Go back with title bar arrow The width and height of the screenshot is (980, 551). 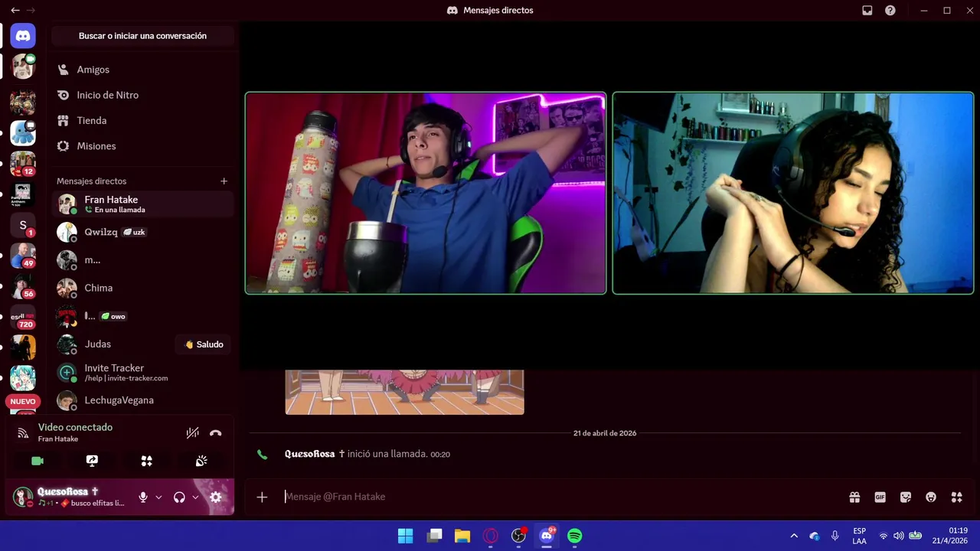(15, 11)
